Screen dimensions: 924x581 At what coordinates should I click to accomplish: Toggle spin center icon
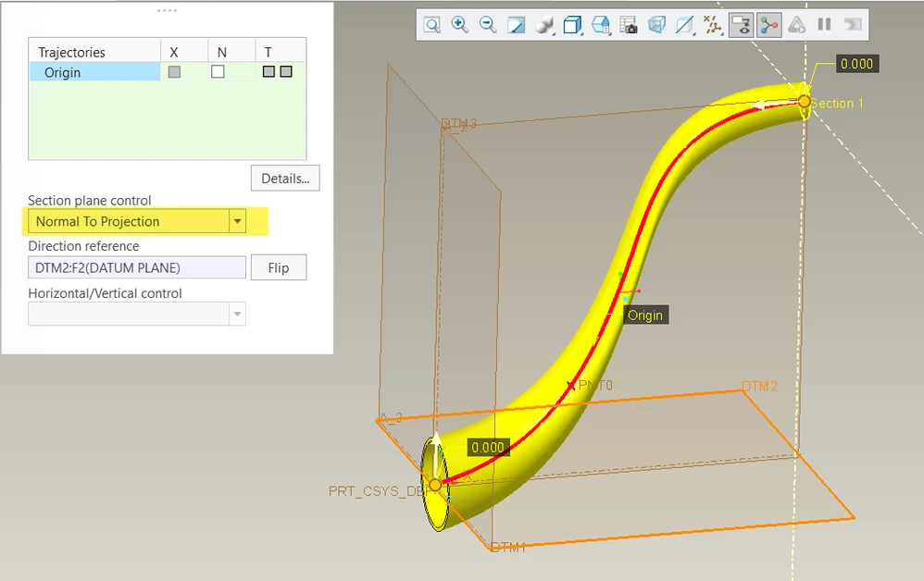[x=769, y=25]
